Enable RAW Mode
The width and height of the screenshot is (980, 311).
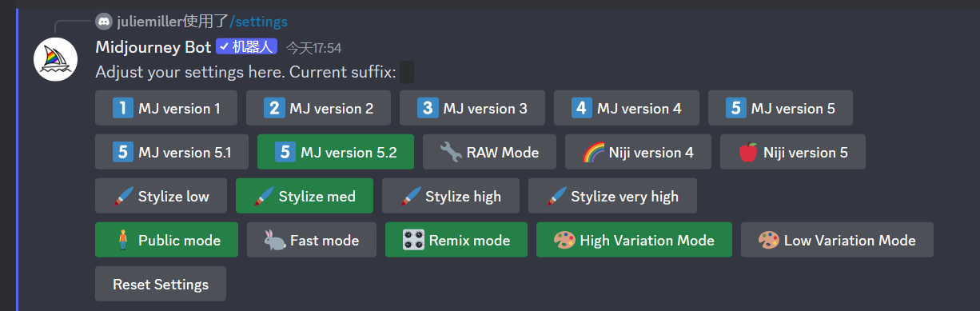pos(489,152)
